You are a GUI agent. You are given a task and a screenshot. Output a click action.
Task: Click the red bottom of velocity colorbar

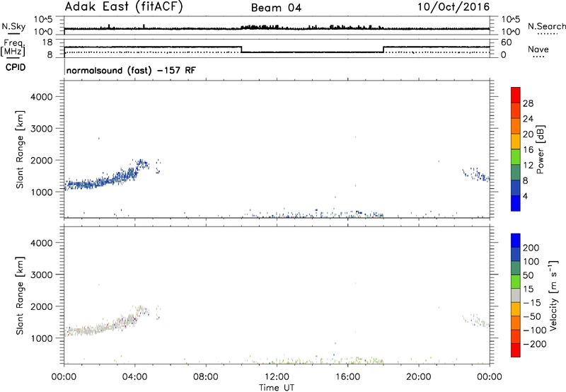coord(516,350)
